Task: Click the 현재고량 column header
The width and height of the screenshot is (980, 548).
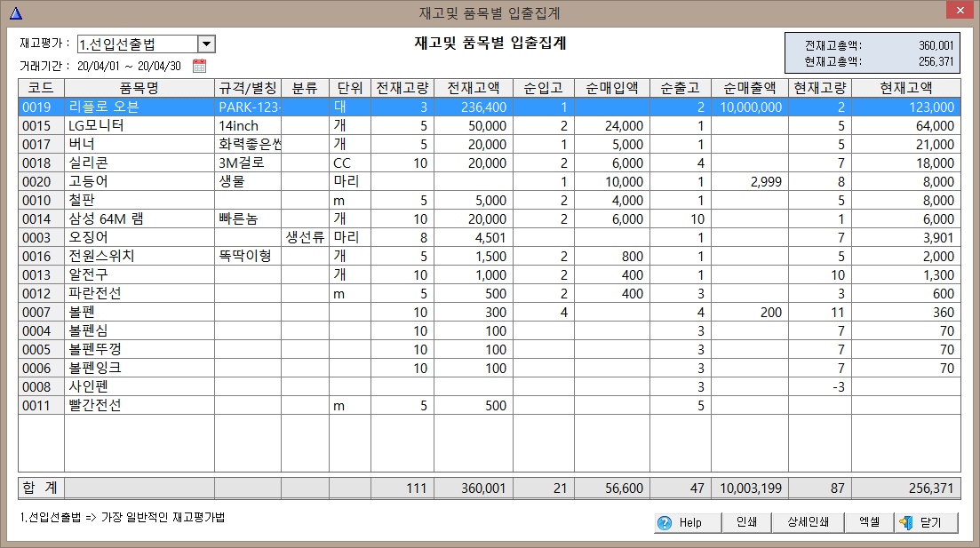Action: [820, 88]
